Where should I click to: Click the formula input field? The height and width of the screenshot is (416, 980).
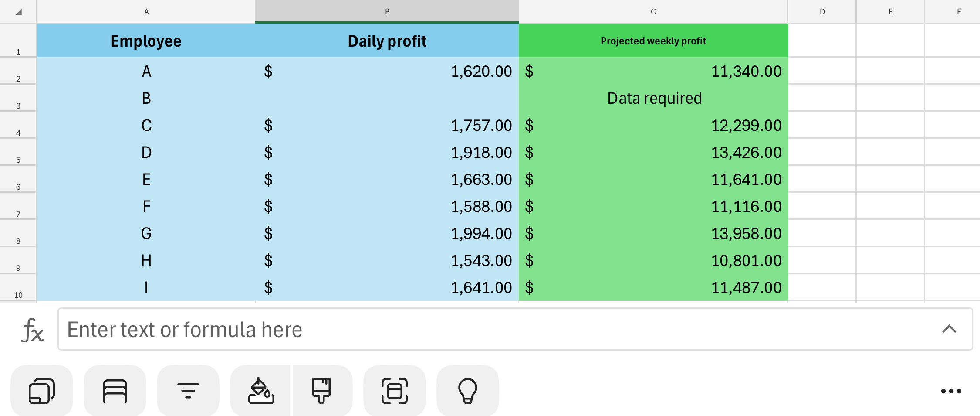[515, 329]
